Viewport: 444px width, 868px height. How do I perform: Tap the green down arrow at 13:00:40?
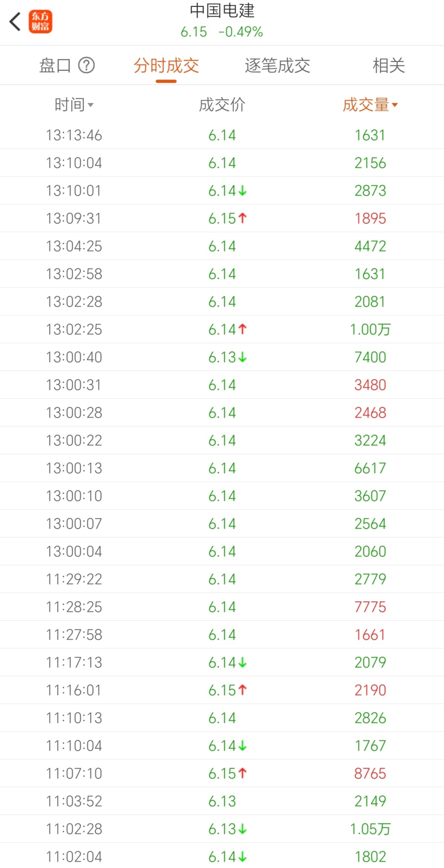[242, 357]
